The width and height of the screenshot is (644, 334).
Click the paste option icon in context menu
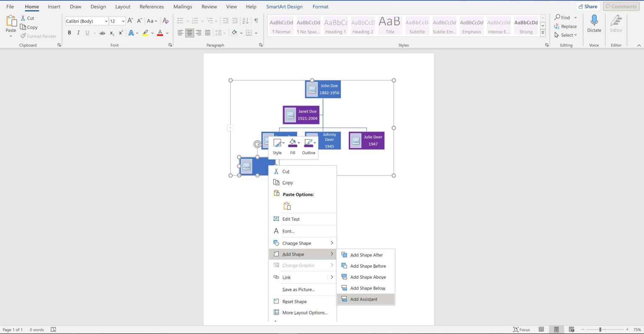(287, 206)
